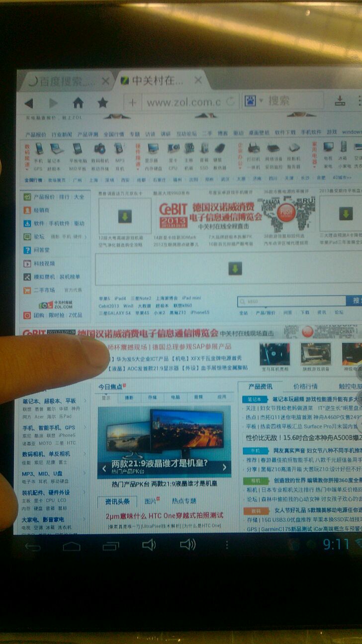The height and width of the screenshot is (644, 362).
Task: Bookmark page with the star icon
Action: pos(103,103)
